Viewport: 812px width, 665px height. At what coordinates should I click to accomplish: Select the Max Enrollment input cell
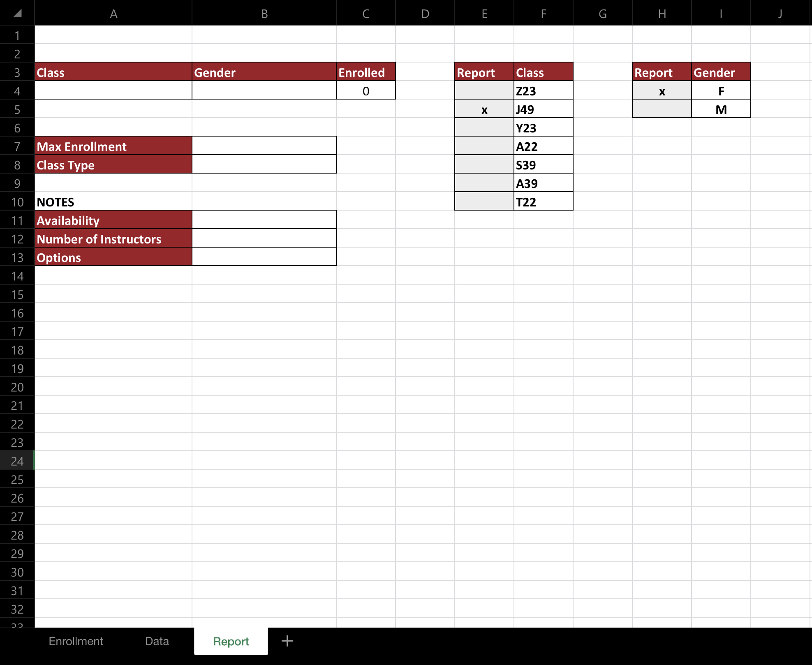coord(264,146)
